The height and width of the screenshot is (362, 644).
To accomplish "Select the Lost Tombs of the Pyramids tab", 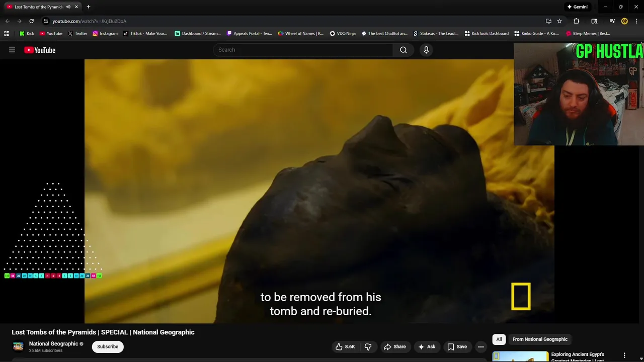I will point(39,7).
